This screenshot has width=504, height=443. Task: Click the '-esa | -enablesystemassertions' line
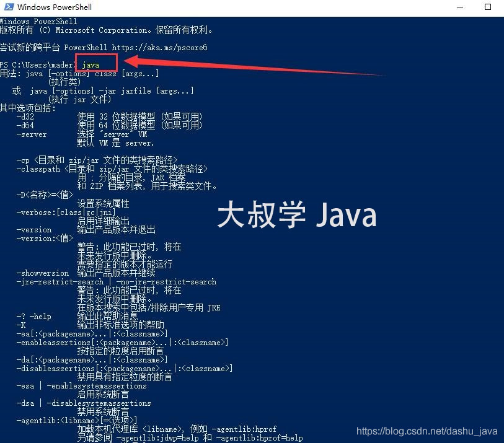(82, 386)
